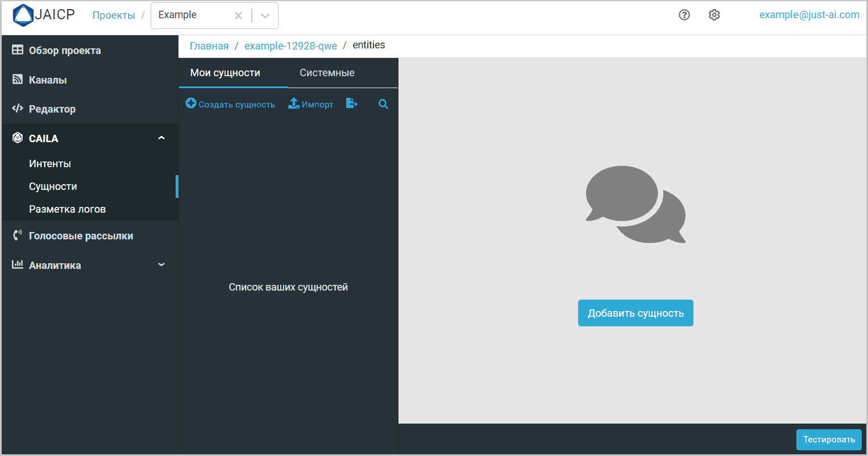Click the Import upload icon
The height and width of the screenshot is (456, 868).
pos(294,103)
